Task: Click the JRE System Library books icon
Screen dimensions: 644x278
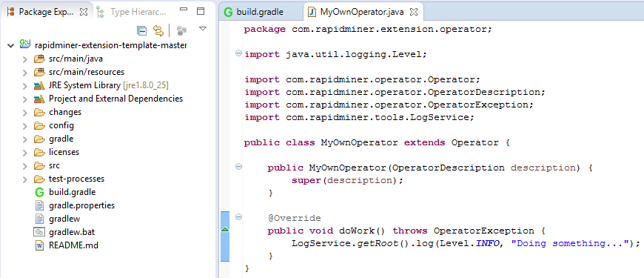Action: (39, 85)
